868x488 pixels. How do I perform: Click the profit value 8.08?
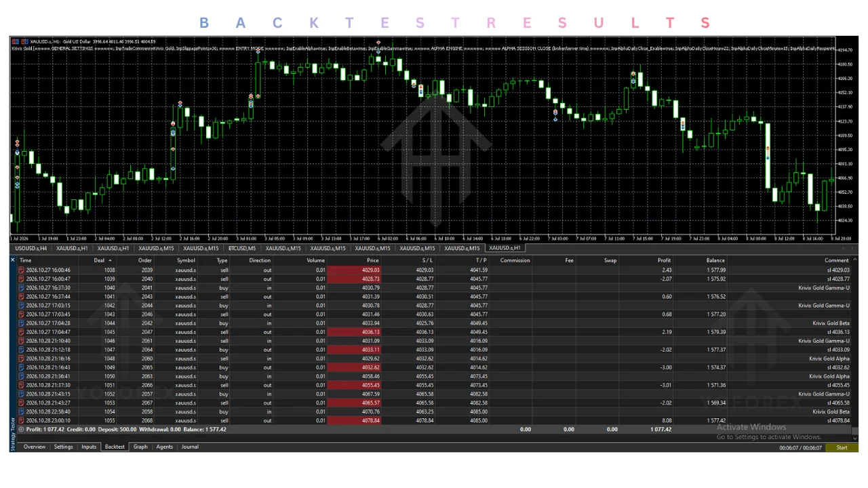[x=667, y=420]
